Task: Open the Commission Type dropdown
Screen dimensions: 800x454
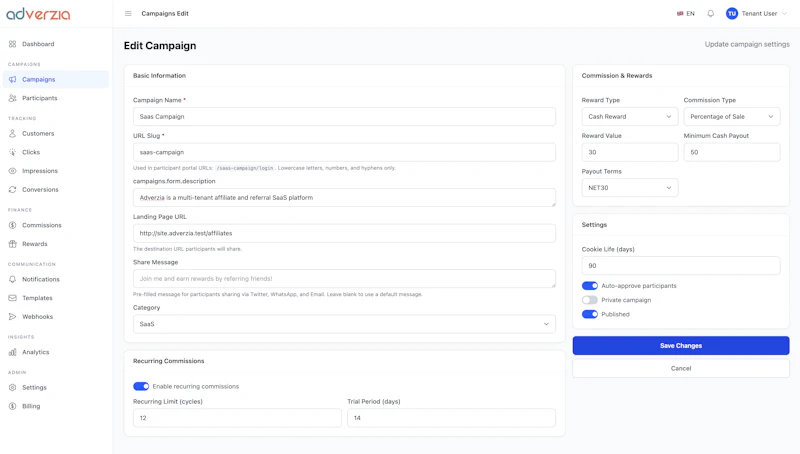Action: pos(732,116)
